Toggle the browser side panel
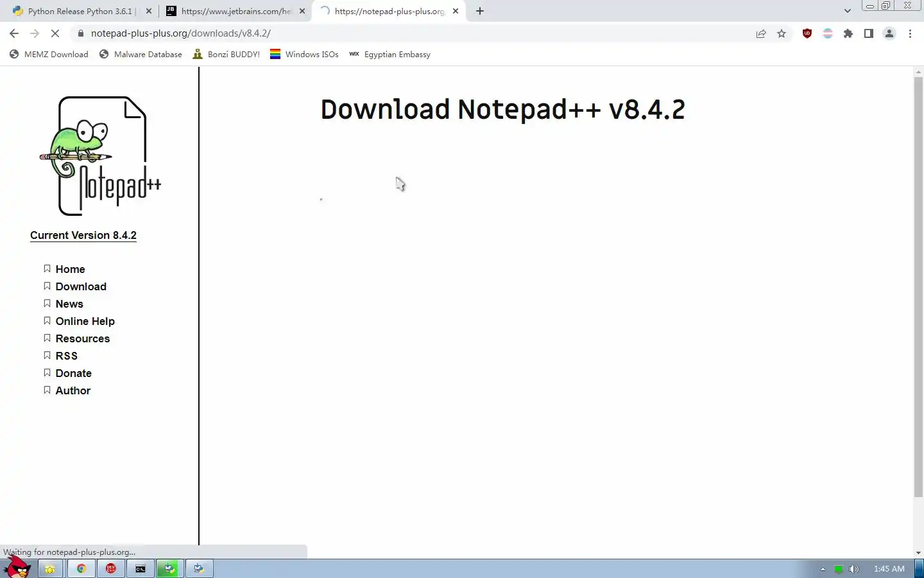 [x=869, y=33]
